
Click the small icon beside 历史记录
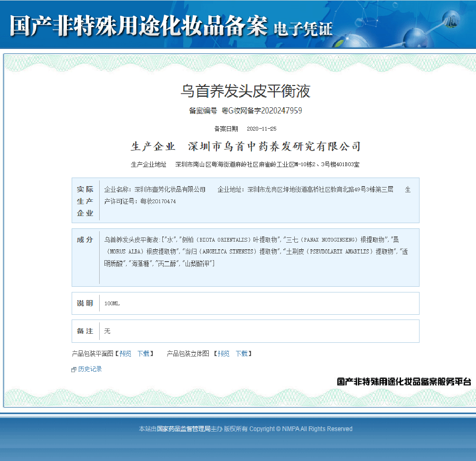tap(74, 369)
